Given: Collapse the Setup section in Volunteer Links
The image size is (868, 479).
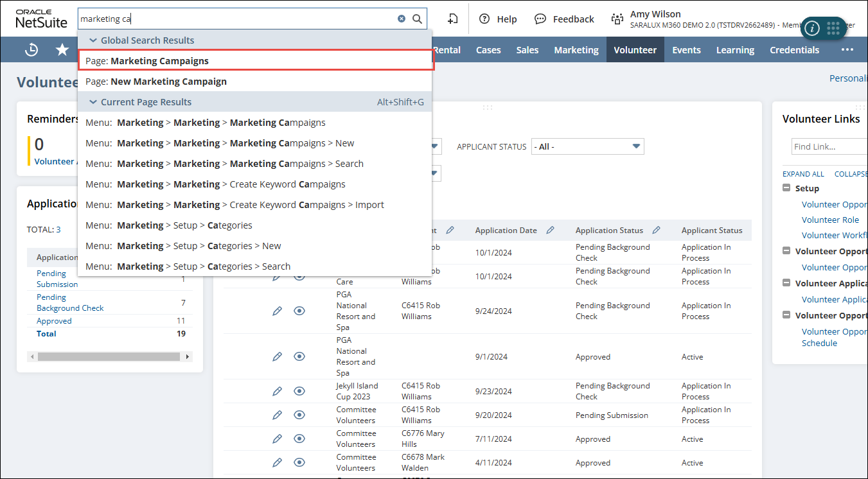Looking at the screenshot, I should pyautogui.click(x=786, y=188).
